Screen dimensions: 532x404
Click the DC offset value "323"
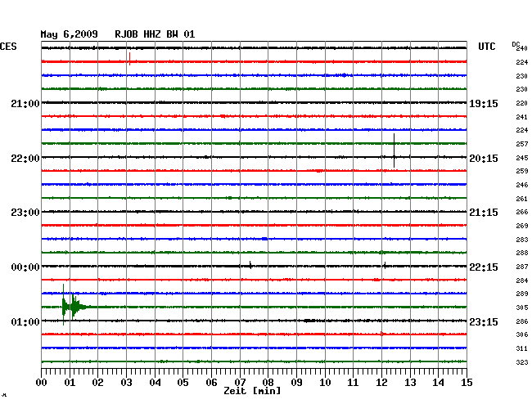522,362
